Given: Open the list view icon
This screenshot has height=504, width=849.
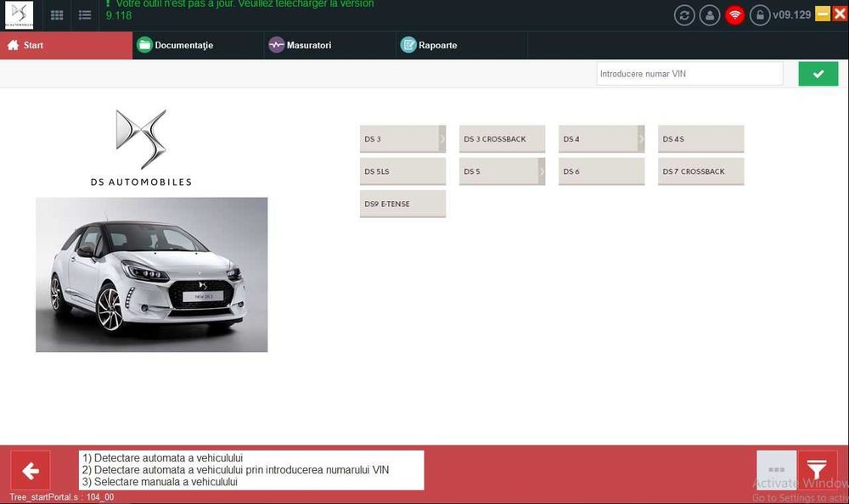Looking at the screenshot, I should coord(85,15).
